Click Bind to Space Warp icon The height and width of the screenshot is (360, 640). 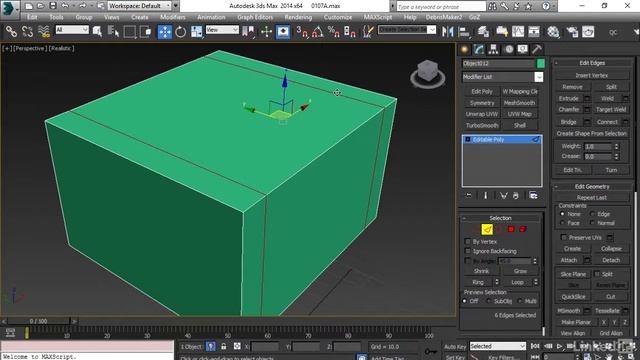click(44, 31)
